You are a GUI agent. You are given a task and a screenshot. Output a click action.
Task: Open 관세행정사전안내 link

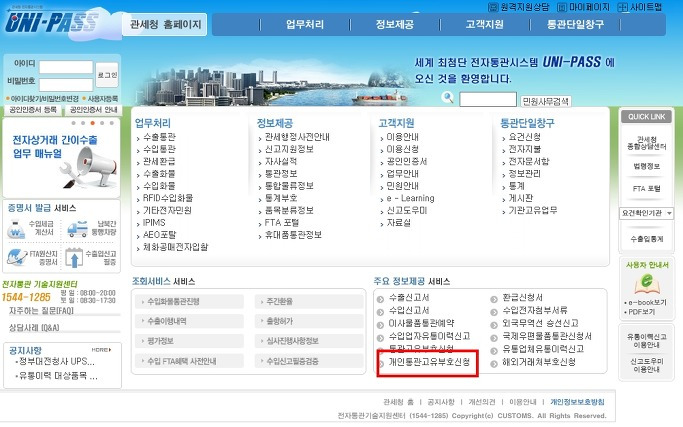(x=297, y=137)
